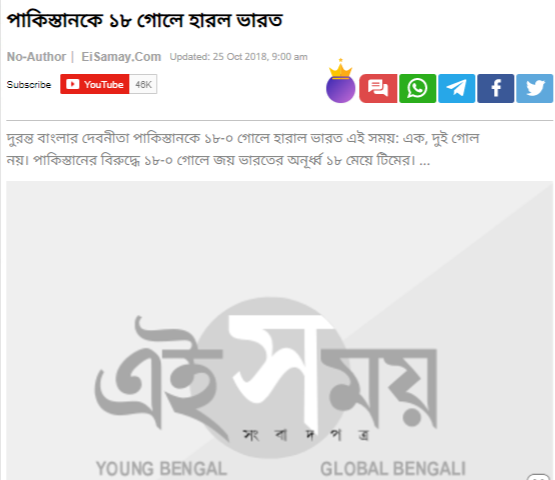Open the red comments icon
Image resolution: width=555 pixels, height=480 pixels.
(x=378, y=88)
